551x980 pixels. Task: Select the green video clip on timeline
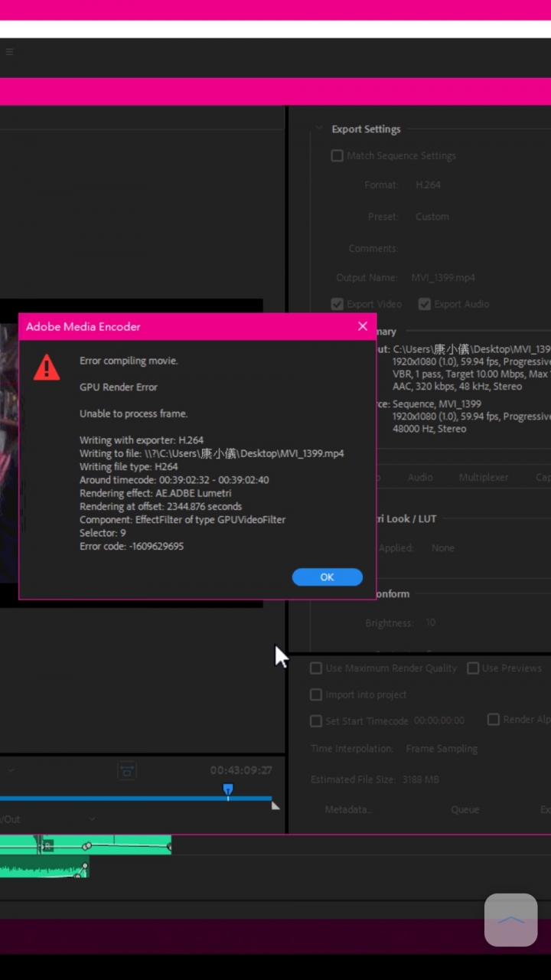coord(85,845)
